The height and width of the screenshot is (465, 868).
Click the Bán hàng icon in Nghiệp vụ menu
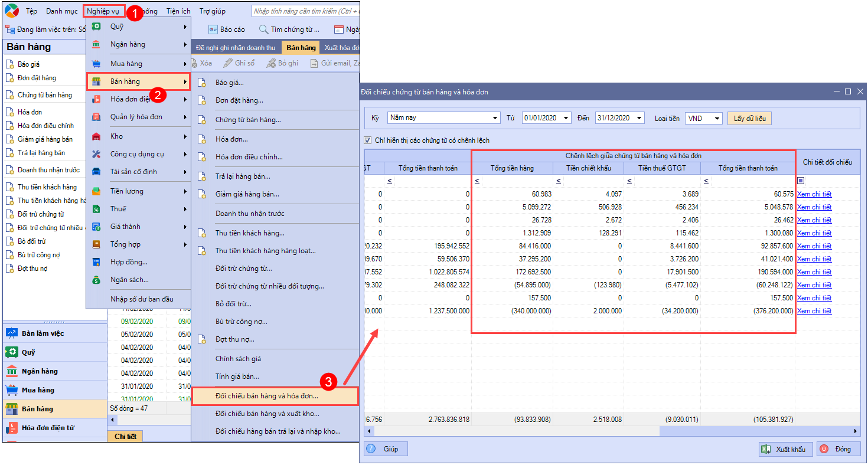point(97,81)
